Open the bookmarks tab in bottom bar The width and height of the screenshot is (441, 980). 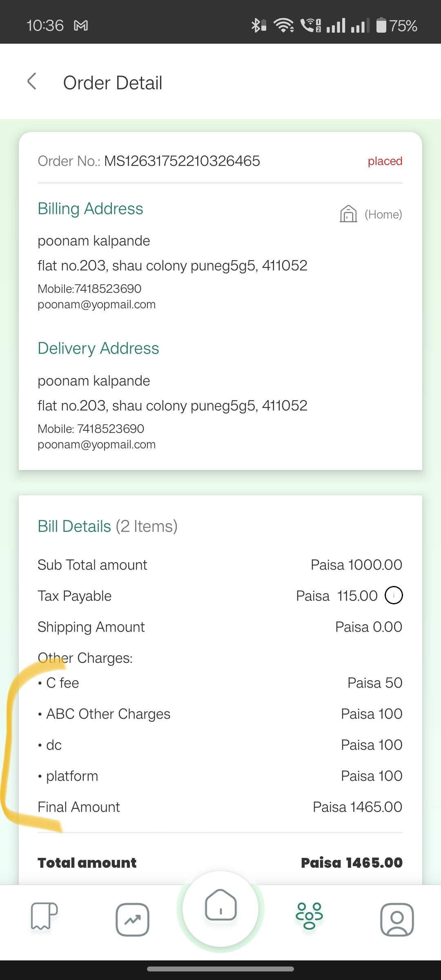pos(44,916)
